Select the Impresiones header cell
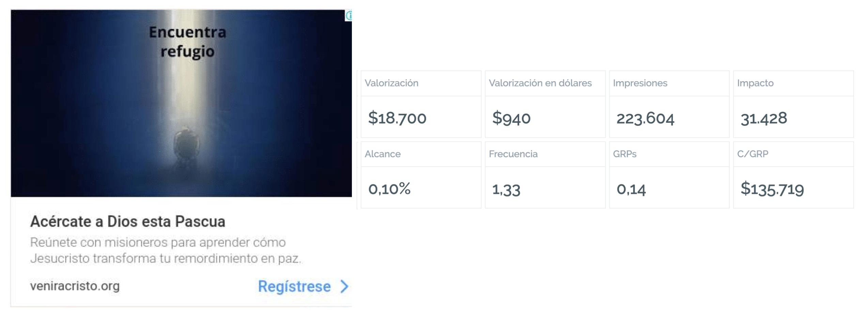The image size is (868, 317). pyautogui.click(x=669, y=83)
